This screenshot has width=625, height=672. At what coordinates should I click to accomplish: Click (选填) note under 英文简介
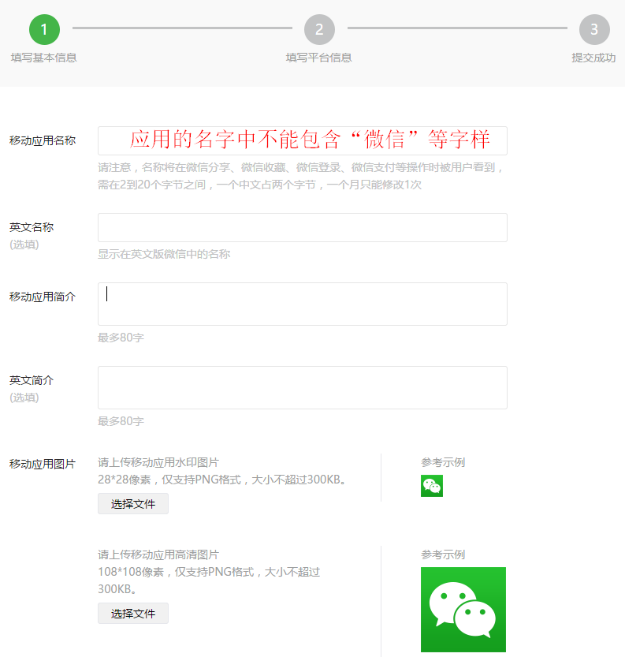point(24,398)
